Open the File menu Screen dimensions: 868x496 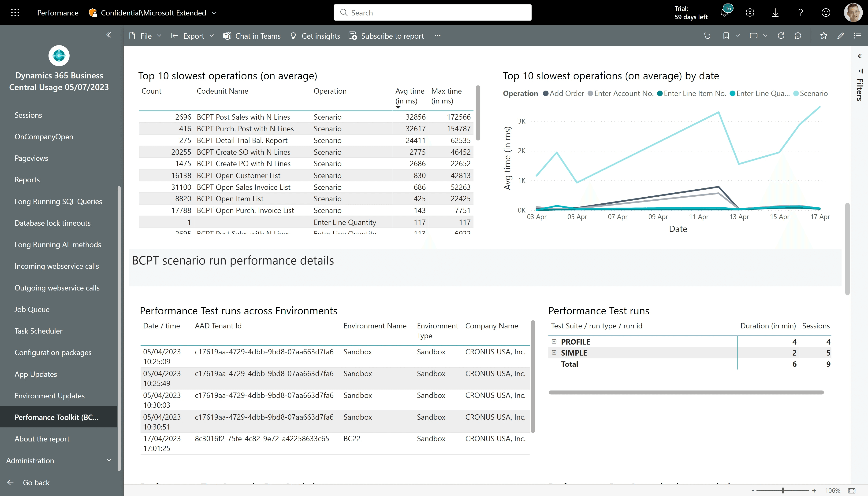point(145,36)
